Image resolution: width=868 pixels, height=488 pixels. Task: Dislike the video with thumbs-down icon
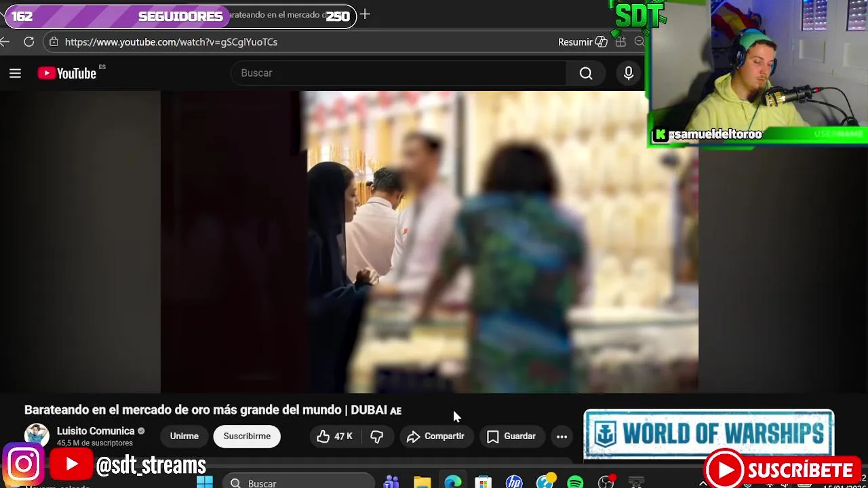[x=377, y=436]
